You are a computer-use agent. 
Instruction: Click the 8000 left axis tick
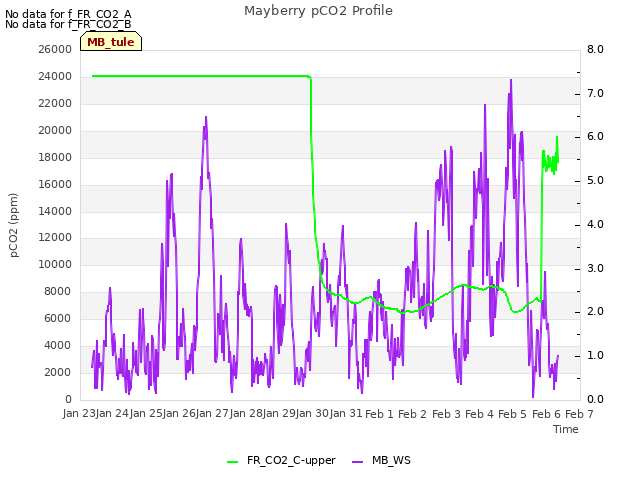(x=58, y=291)
